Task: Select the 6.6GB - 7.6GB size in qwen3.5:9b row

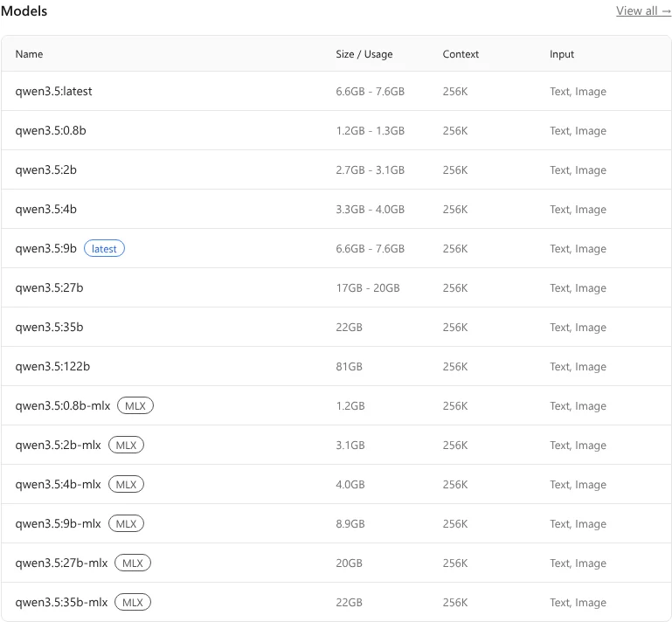Action: 371,248
